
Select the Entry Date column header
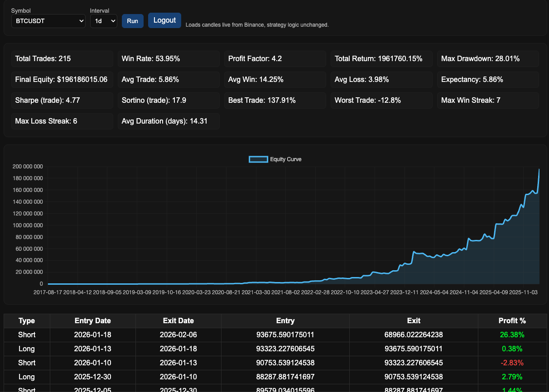92,320
